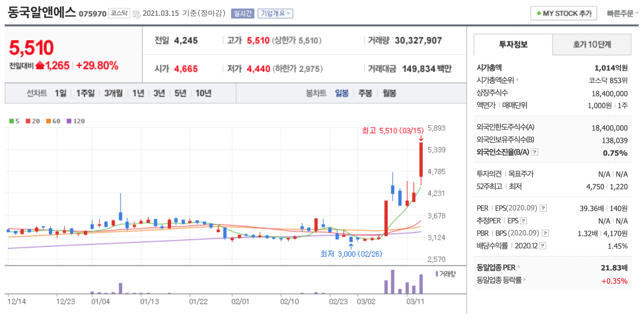Click red 20-day moving average legend swatch
Screen dimensions: 644x314
[28, 121]
